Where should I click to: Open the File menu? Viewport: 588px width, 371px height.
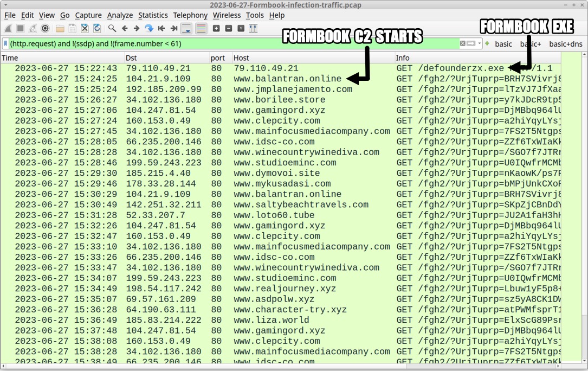point(10,15)
